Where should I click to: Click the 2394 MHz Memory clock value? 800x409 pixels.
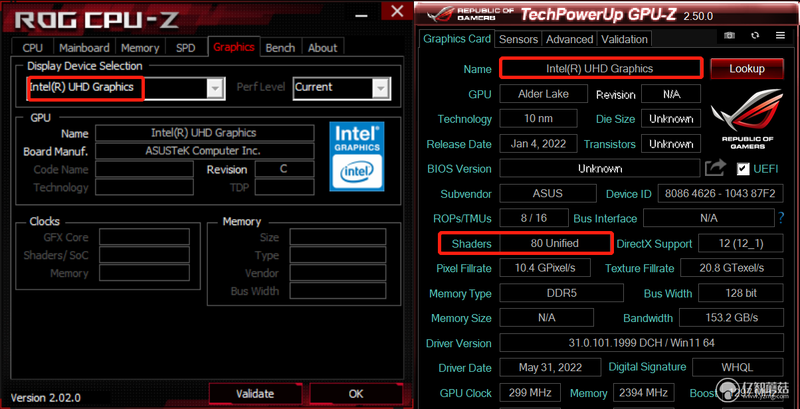point(643,393)
